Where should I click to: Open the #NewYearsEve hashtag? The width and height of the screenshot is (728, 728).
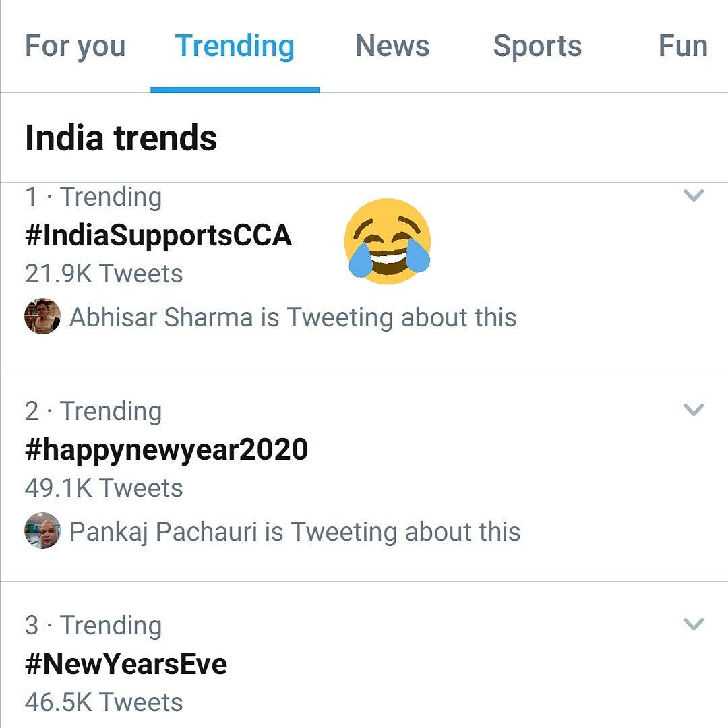point(126,664)
